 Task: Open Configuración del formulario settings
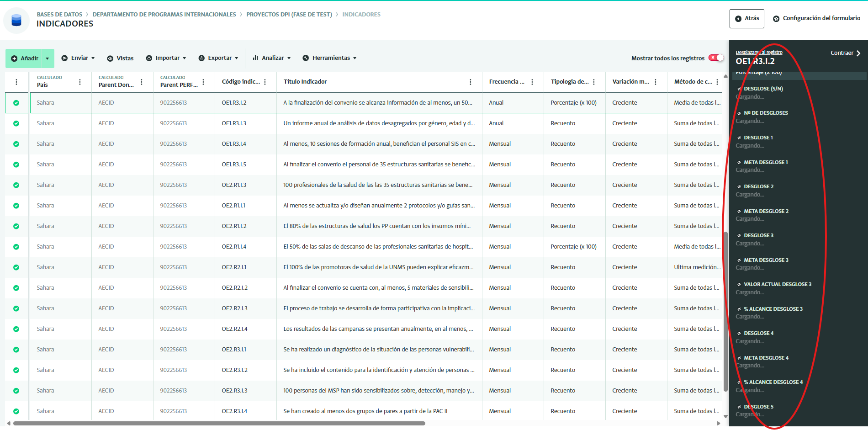tap(816, 18)
